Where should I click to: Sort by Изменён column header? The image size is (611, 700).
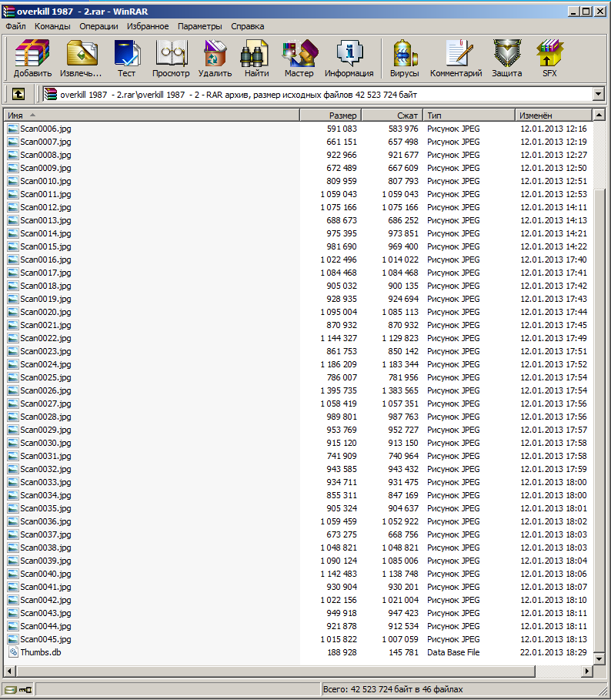tap(553, 116)
